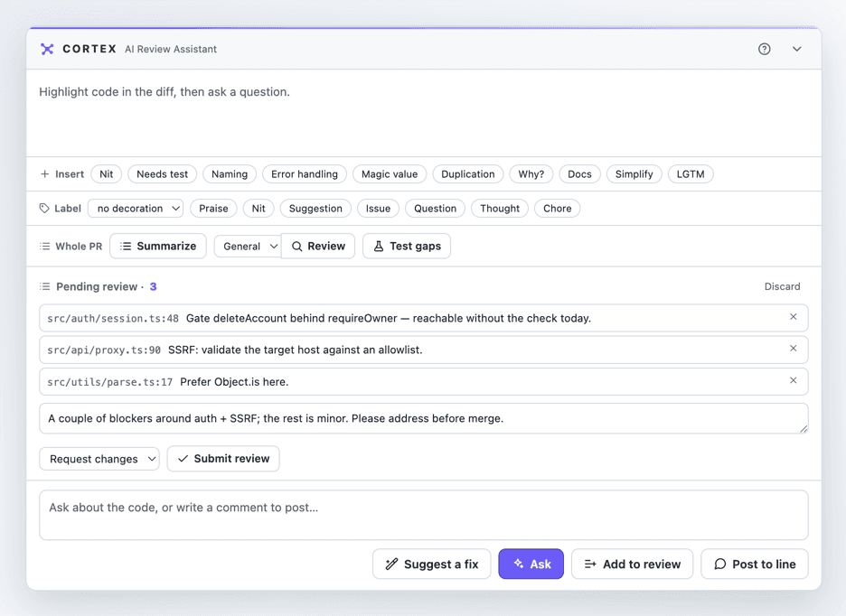The width and height of the screenshot is (846, 616).
Task: Apply the Nit label in Label row
Action: (x=258, y=209)
